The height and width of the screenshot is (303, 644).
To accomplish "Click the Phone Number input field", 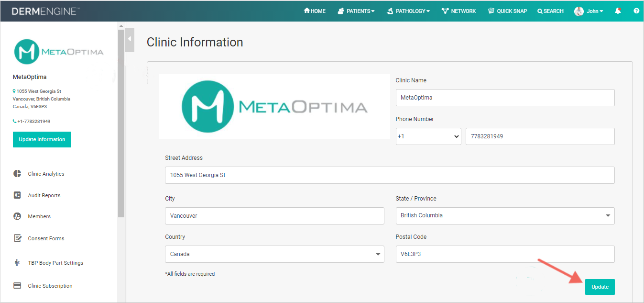I will (540, 136).
